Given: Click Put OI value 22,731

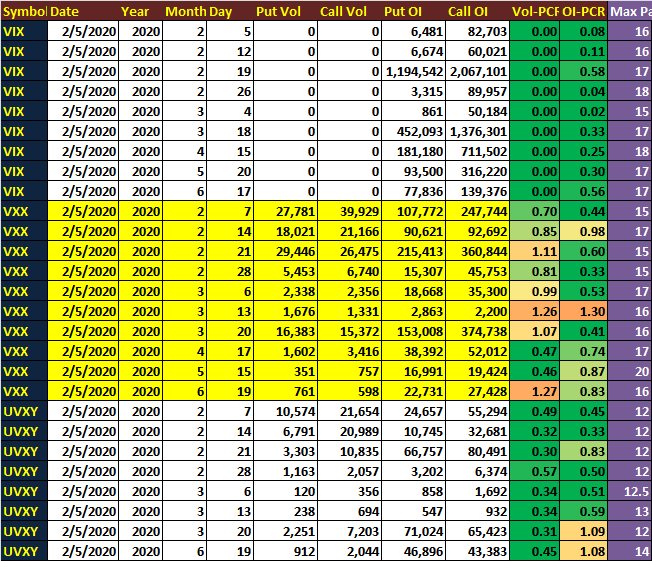Looking at the screenshot, I should pyautogui.click(x=414, y=391).
